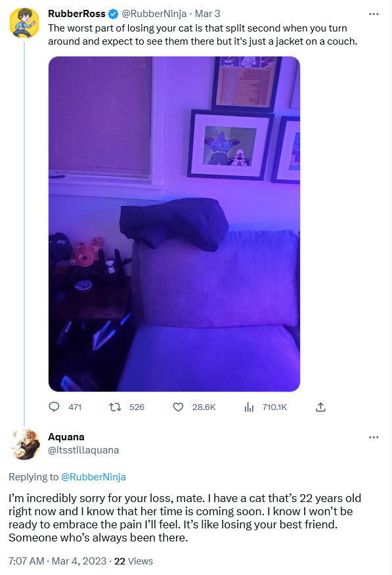Click the blue verified badge next to RubberRoss
The height and width of the screenshot is (575, 392).
(113, 14)
